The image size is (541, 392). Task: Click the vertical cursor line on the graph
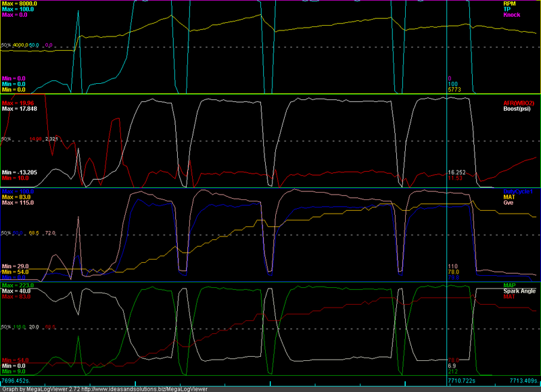click(x=446, y=203)
